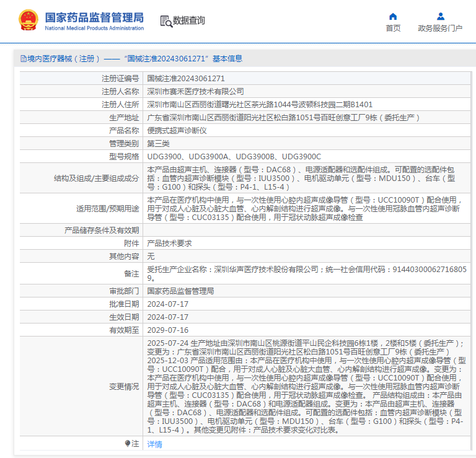Click the 批准日期 row label
476x458 pixels.
pos(124,304)
